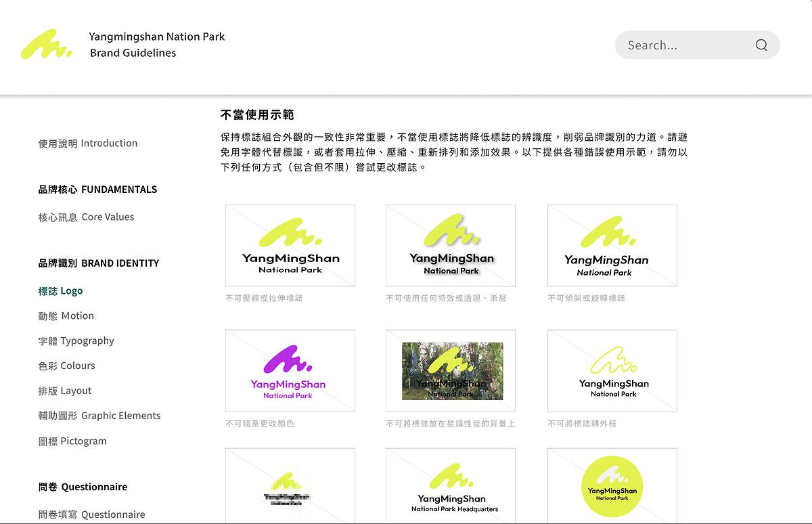
Task: Open the pixelated blurry logo example
Action: (290, 486)
